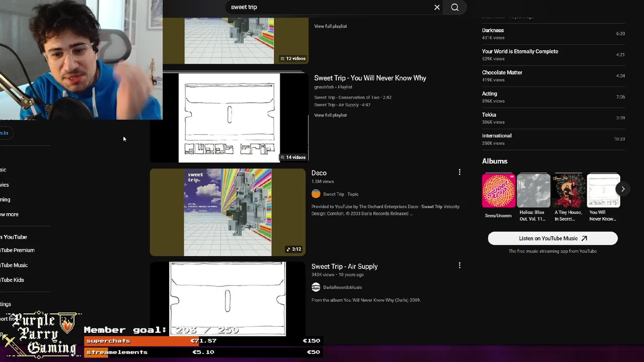Click the gnashfish playlist author
Image resolution: width=644 pixels, height=362 pixels.
324,87
